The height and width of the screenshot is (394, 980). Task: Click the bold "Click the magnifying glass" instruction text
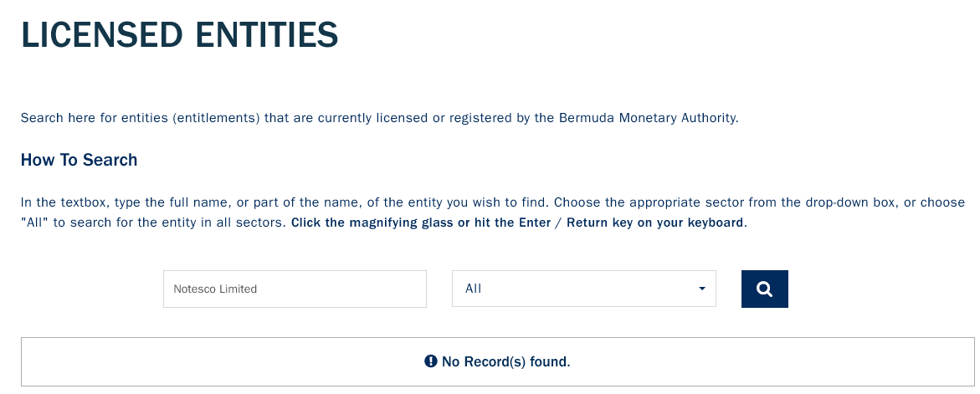pos(372,223)
